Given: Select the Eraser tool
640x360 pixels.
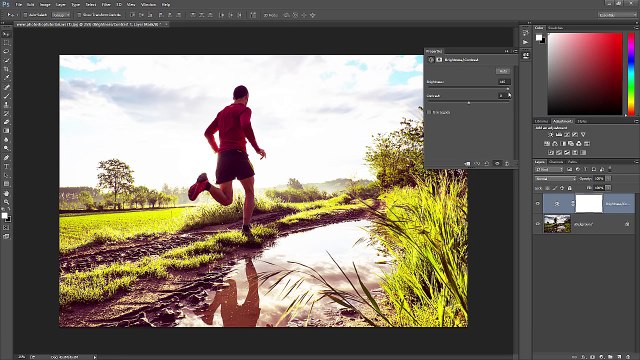Looking at the screenshot, I should pos(6,122).
